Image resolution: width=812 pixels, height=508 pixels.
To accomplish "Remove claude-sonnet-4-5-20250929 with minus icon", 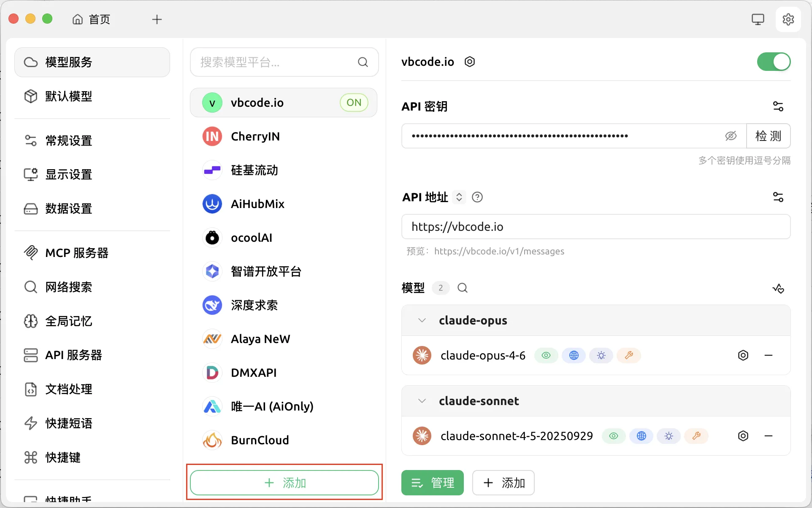I will [769, 436].
